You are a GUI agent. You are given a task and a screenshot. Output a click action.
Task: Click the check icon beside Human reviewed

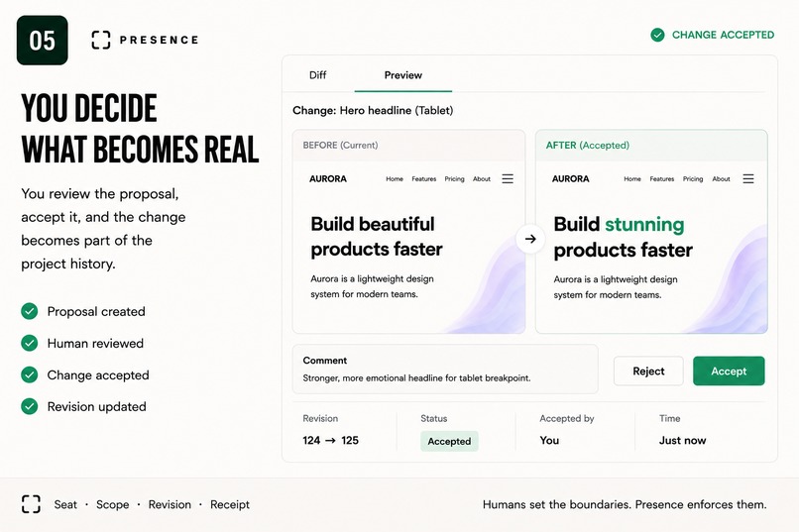point(30,343)
